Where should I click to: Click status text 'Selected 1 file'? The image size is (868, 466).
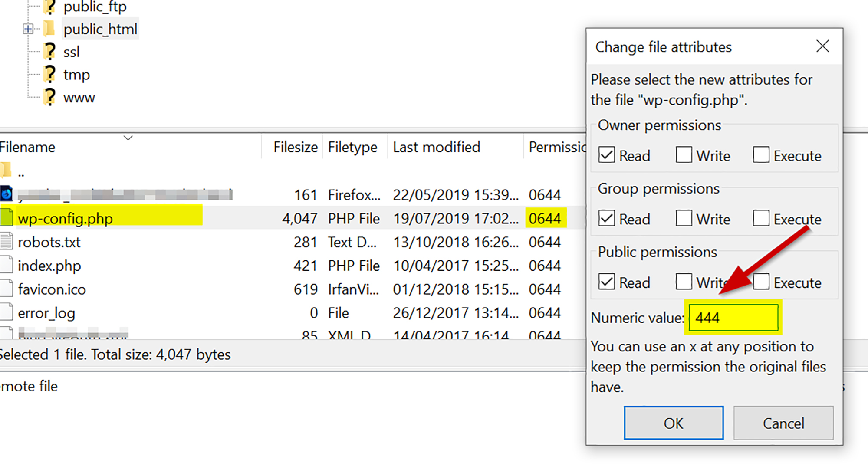(43, 354)
